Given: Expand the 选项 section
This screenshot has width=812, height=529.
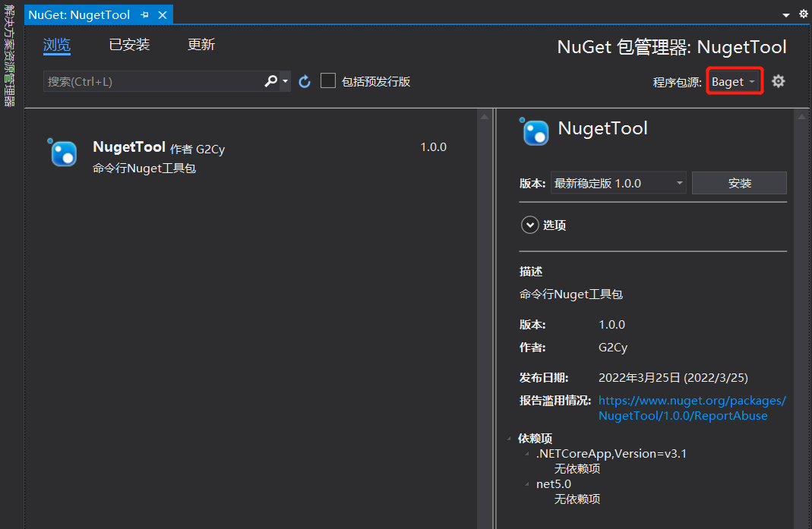Looking at the screenshot, I should coord(529,225).
